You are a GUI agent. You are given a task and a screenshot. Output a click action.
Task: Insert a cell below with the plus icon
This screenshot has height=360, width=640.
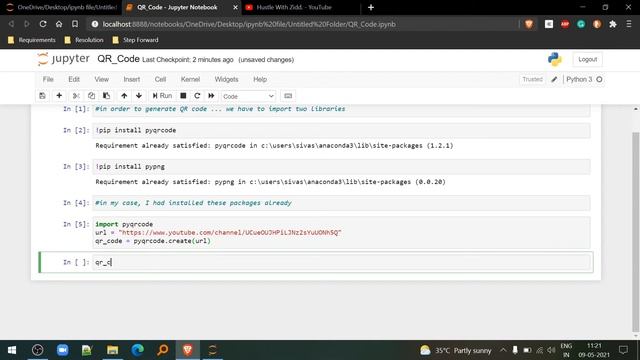pyautogui.click(x=59, y=96)
